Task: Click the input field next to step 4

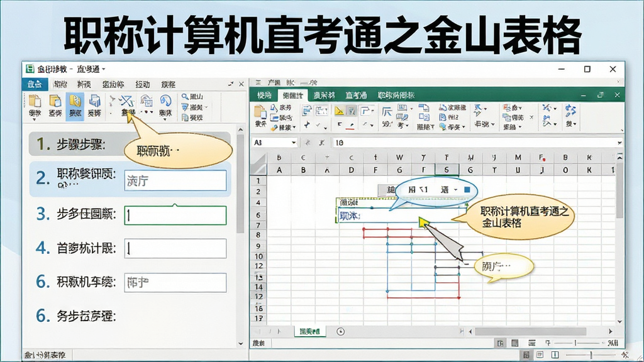Action: (x=175, y=248)
